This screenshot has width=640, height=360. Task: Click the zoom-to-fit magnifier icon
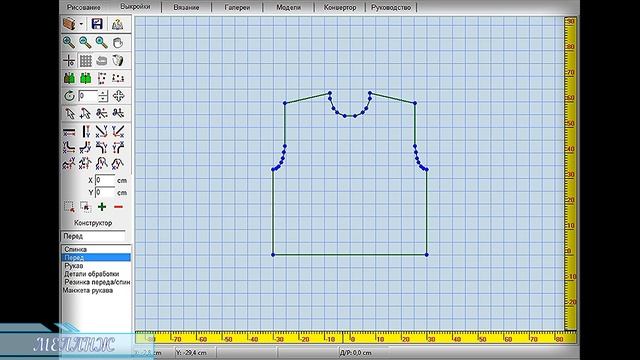(x=101, y=42)
